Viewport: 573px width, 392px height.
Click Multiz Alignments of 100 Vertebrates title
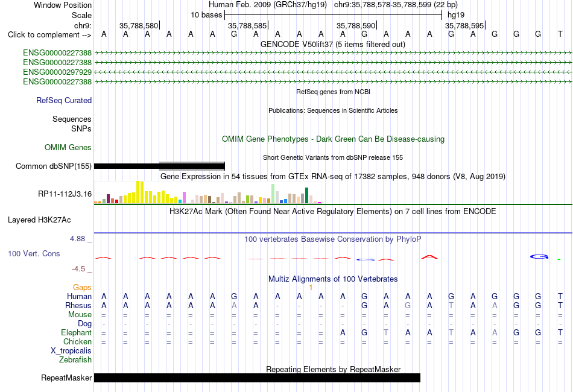[333, 279]
